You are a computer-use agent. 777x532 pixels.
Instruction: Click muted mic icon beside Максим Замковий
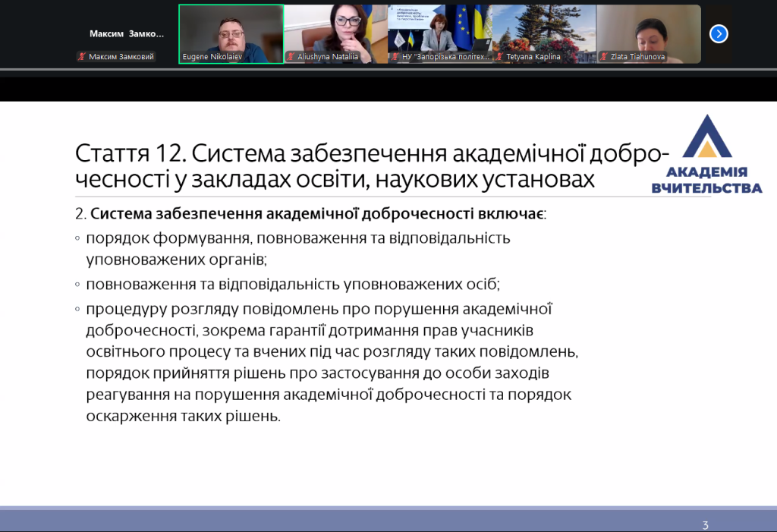[x=81, y=57]
